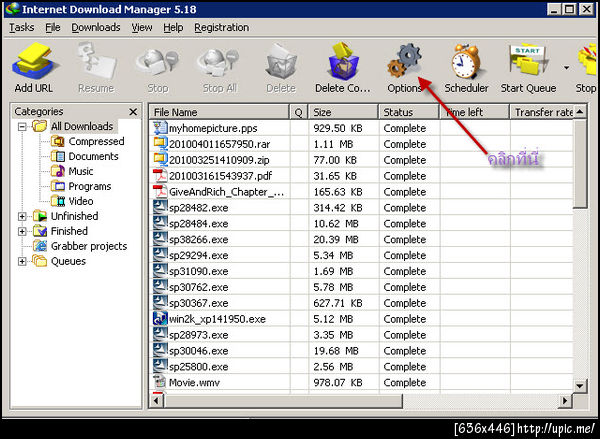The image size is (600, 439).
Task: Open the File menu
Action: tap(53, 28)
